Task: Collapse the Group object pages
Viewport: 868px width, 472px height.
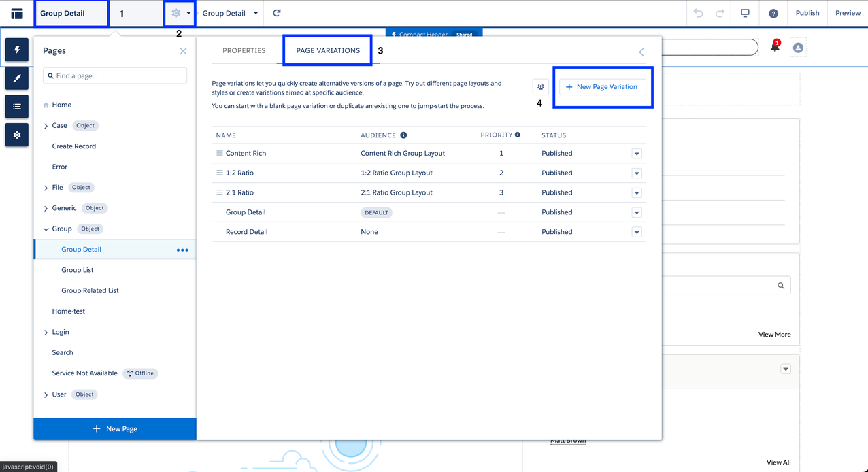Action: (x=46, y=229)
